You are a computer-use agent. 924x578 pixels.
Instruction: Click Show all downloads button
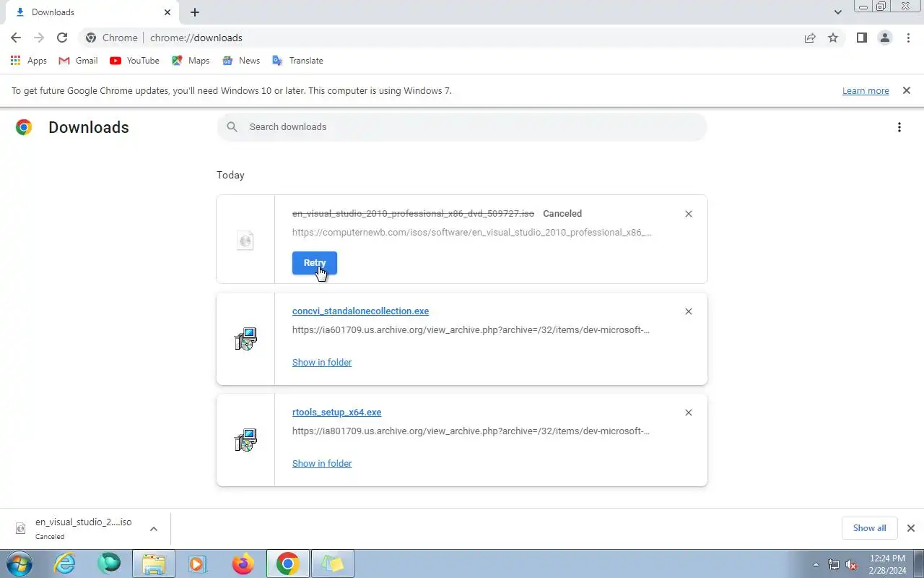click(x=869, y=528)
